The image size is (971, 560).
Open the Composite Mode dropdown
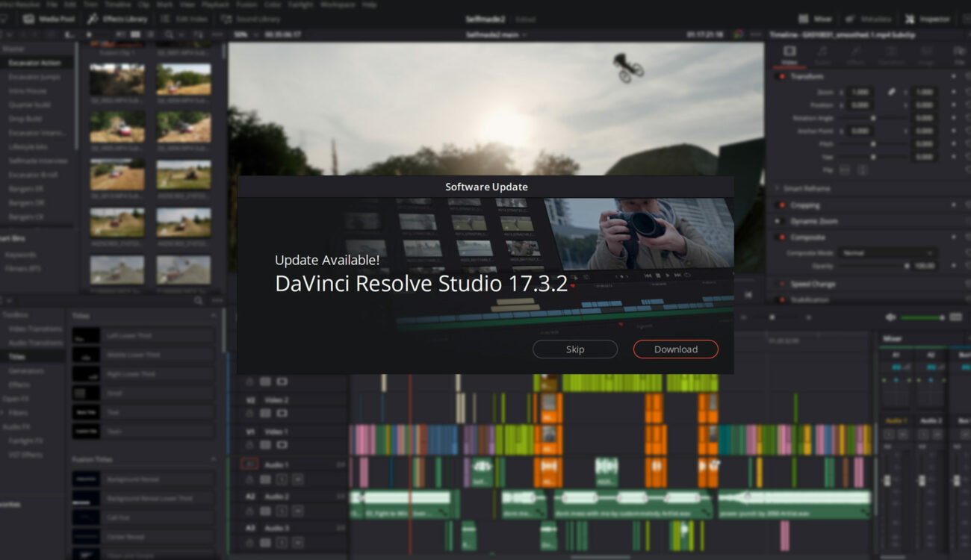[x=887, y=253]
